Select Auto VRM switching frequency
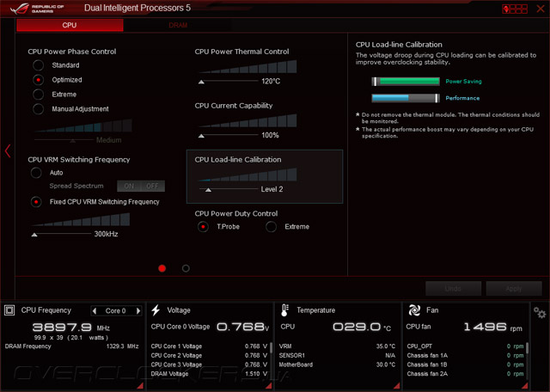The width and height of the screenshot is (550, 392). click(36, 173)
